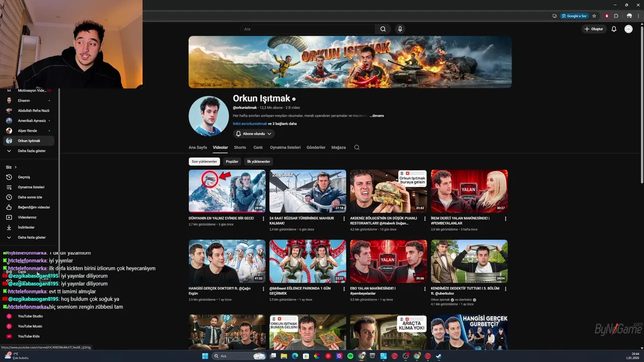
Task: Select the Son yüklenenler filter chip
Action: click(x=204, y=161)
